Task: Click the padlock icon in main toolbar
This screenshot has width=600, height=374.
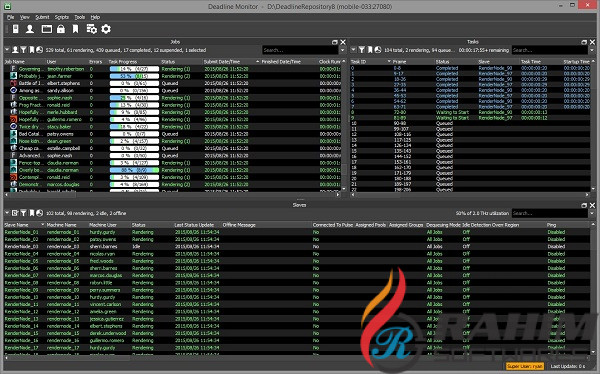Action: pos(61,29)
